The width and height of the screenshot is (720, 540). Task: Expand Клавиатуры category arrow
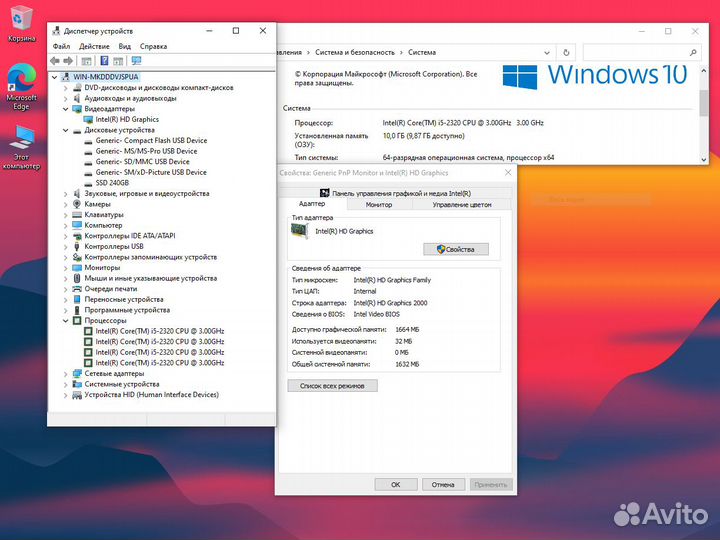point(66,215)
